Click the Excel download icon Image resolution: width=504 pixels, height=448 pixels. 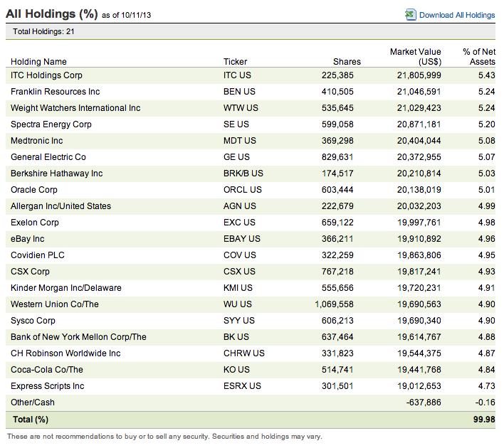[411, 15]
